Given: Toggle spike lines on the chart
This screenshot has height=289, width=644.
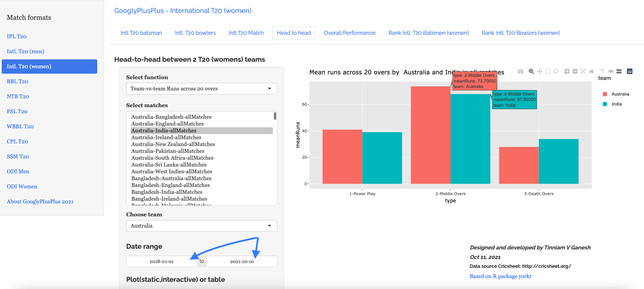Looking at the screenshot, I should pyautogui.click(x=602, y=71).
